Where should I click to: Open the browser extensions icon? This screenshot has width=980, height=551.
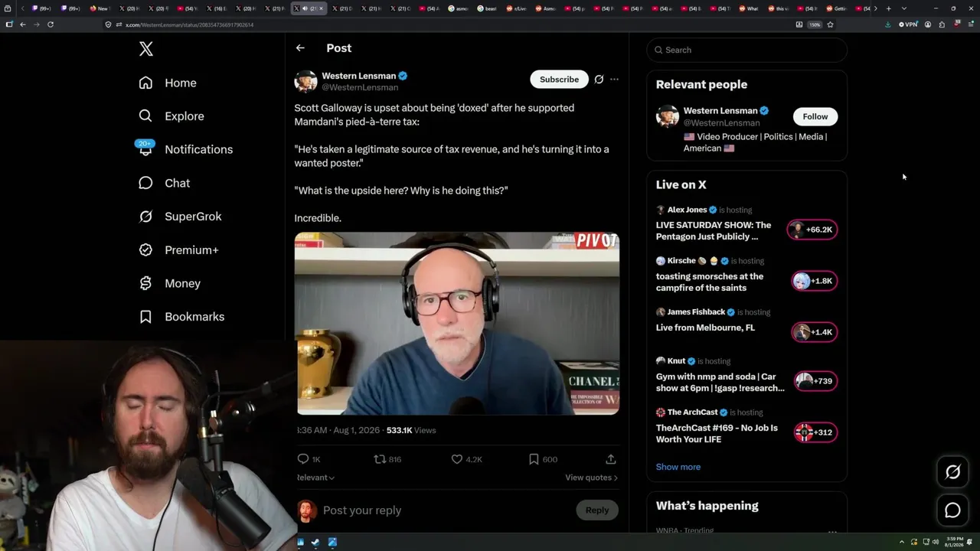942,24
